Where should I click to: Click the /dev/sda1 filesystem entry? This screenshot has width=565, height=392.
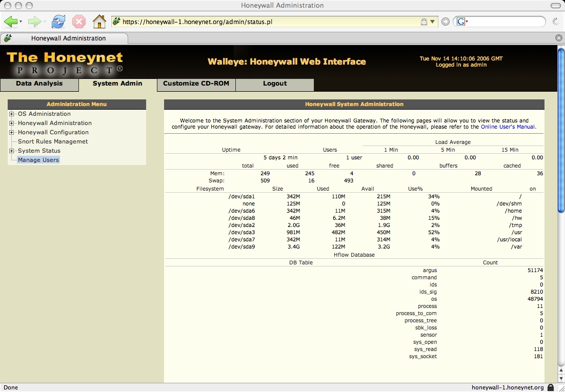pyautogui.click(x=242, y=196)
